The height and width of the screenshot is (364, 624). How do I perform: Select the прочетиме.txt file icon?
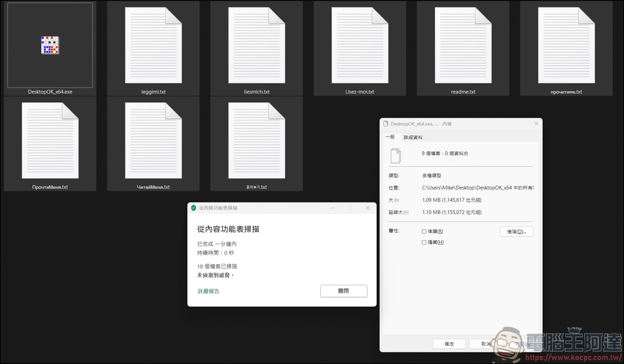tap(567, 45)
